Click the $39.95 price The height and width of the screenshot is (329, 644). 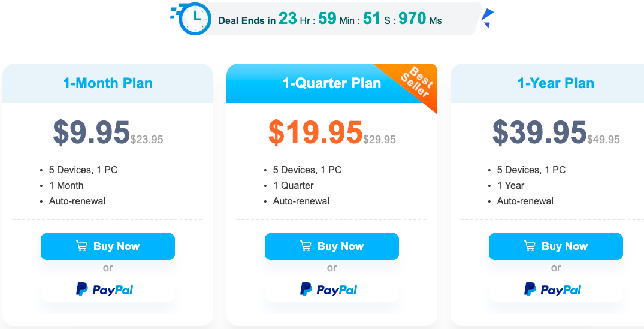539,132
